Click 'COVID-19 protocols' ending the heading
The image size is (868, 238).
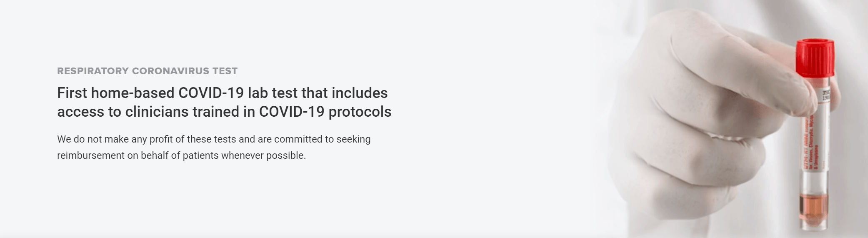(x=325, y=112)
